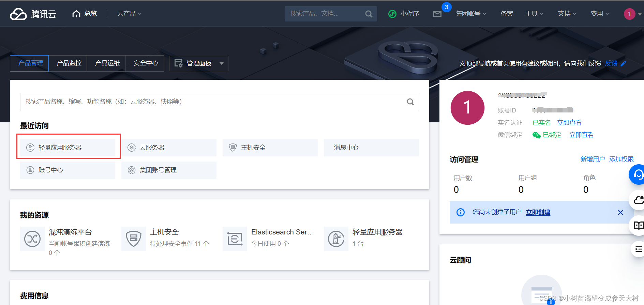The width and height of the screenshot is (644, 305).
Task: Click the feedback pencil icon
Action: pyautogui.click(x=624, y=63)
